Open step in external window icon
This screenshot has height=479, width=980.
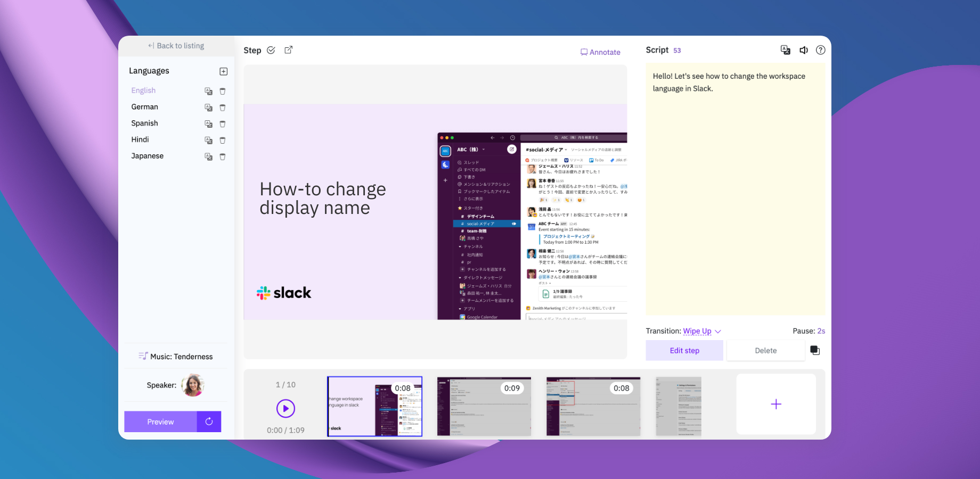289,50
